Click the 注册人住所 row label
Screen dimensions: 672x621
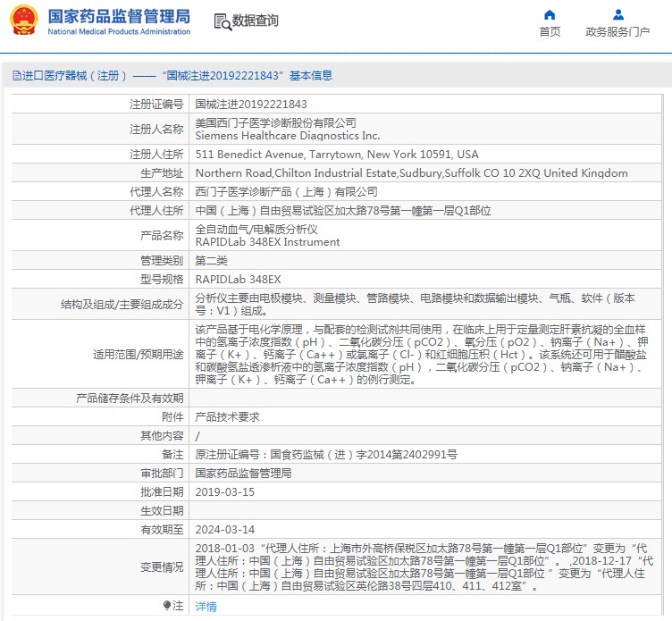click(x=156, y=155)
